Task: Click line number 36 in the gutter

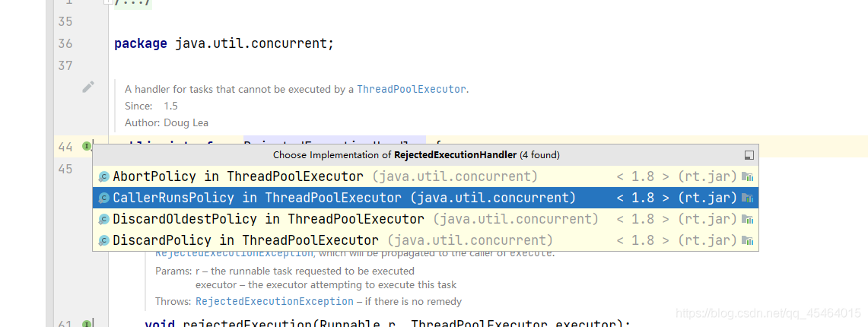Action: [65, 43]
